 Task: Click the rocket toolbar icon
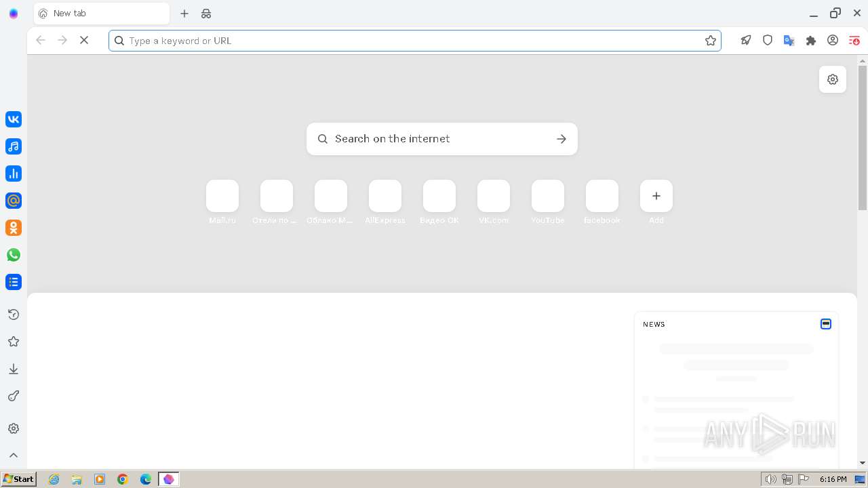[x=746, y=41]
